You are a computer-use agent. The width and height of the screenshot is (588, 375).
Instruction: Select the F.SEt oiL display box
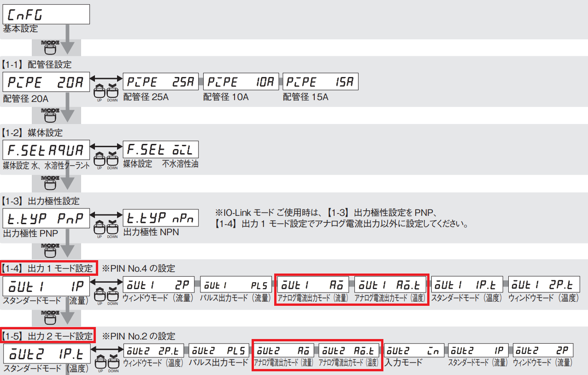pyautogui.click(x=161, y=150)
